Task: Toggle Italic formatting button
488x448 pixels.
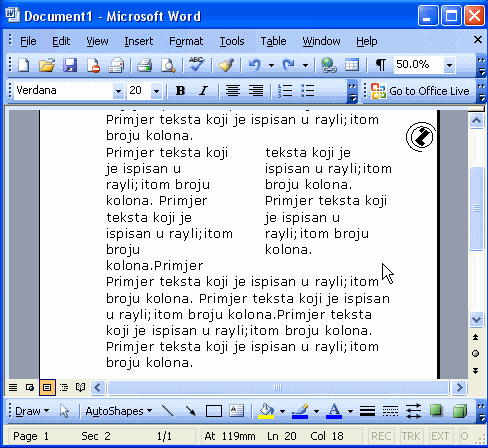Action: tap(203, 90)
